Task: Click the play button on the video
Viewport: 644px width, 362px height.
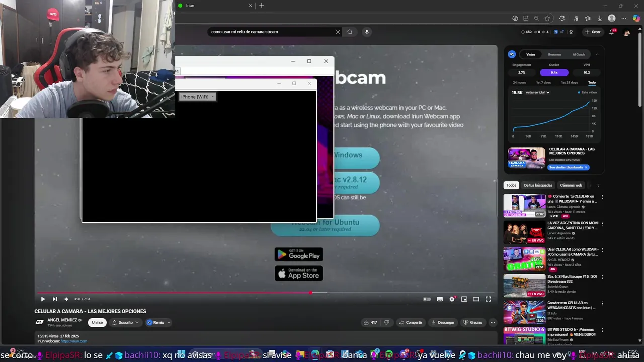Action: point(43,299)
